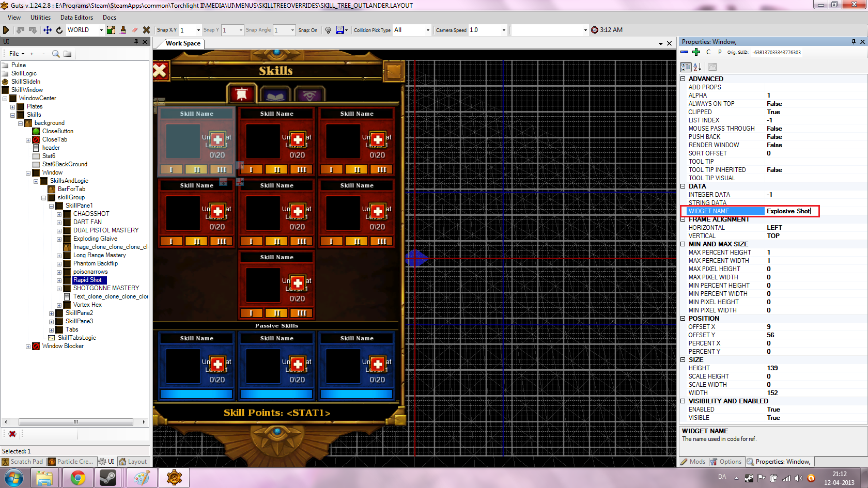Click the green-square layout toolbar icon
Image resolution: width=868 pixels, height=488 pixels.
click(x=111, y=30)
